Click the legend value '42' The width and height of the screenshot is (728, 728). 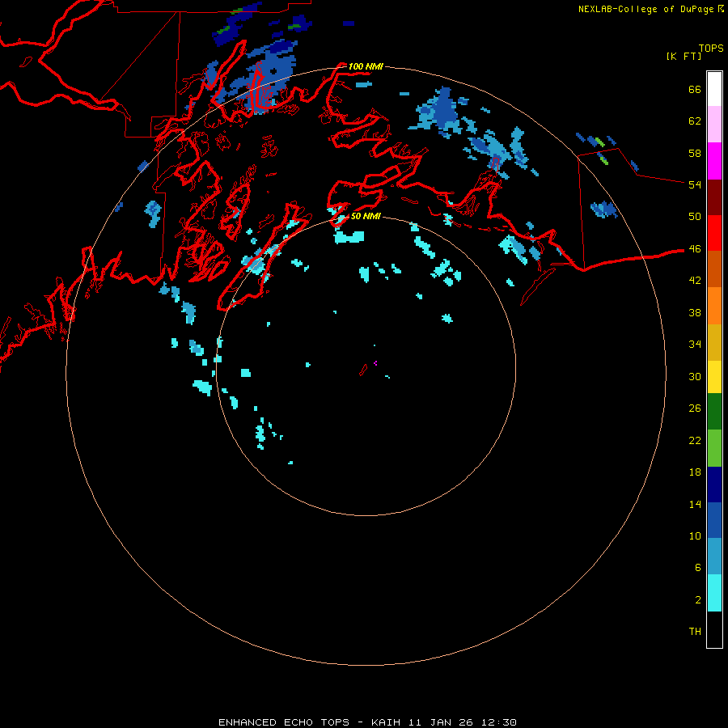pos(695,281)
